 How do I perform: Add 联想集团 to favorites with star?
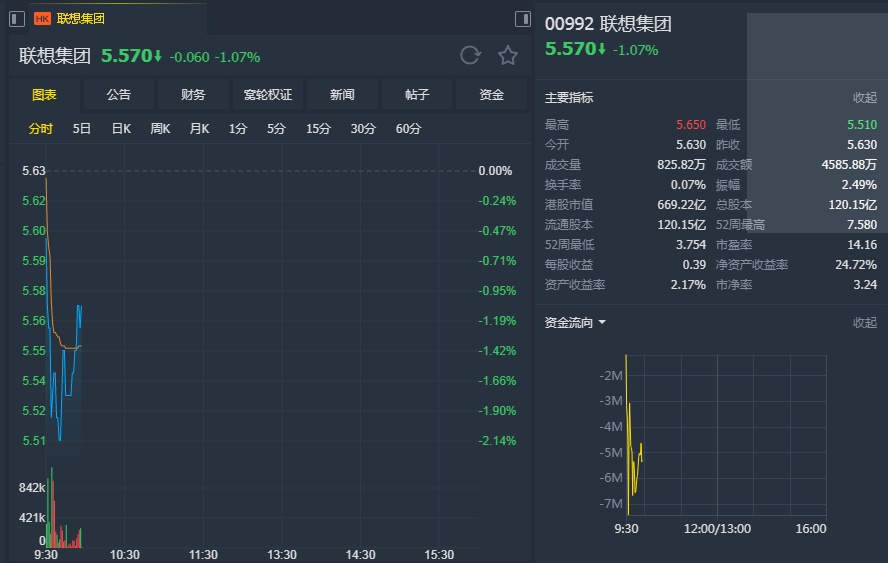coord(508,56)
